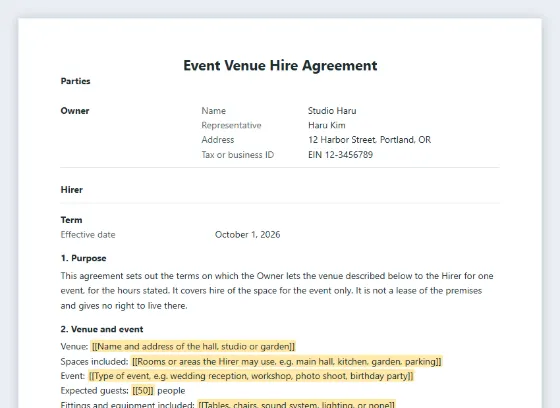
Task: Click the 'Spaces included:' label
Action: 94,362
